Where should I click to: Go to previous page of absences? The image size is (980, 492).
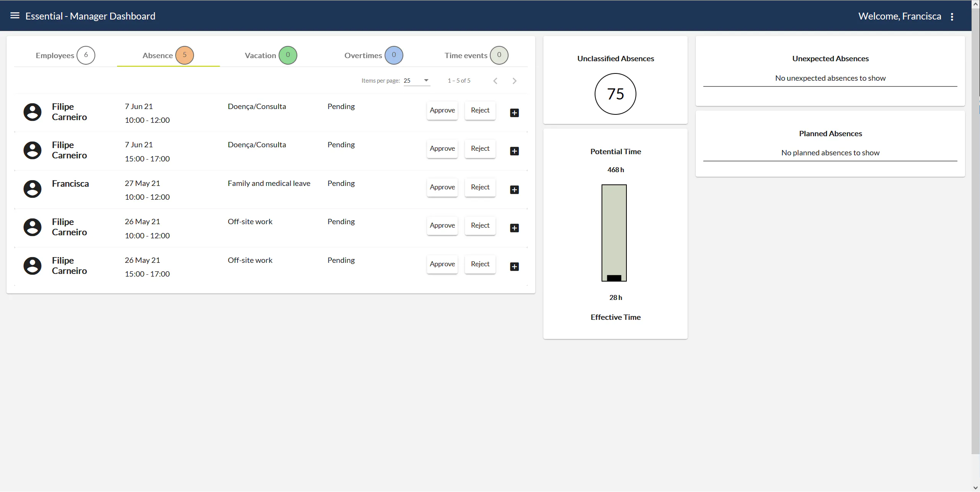coord(495,81)
